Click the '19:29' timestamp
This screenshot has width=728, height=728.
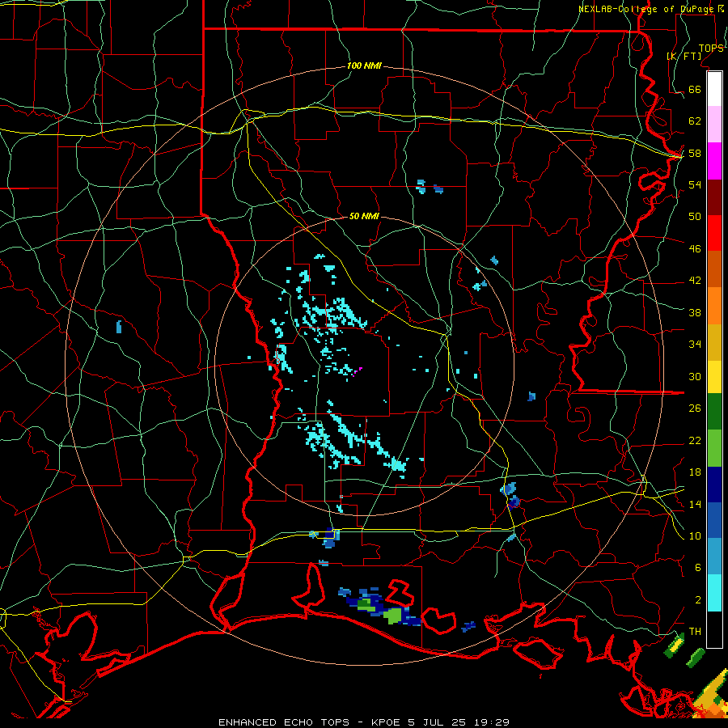(492, 722)
